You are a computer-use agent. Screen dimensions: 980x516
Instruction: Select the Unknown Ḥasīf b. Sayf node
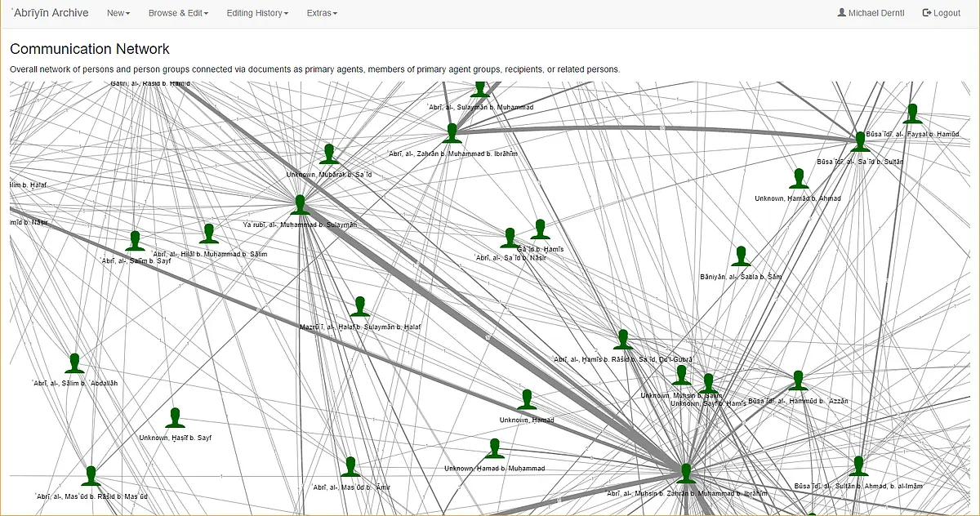(175, 418)
